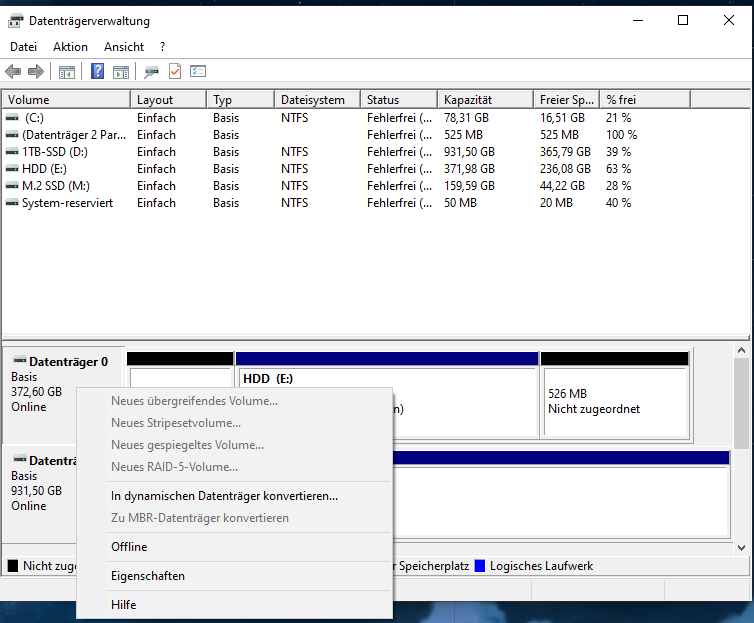This screenshot has width=754, height=623.
Task: Sort by the Typ column header
Action: [241, 100]
